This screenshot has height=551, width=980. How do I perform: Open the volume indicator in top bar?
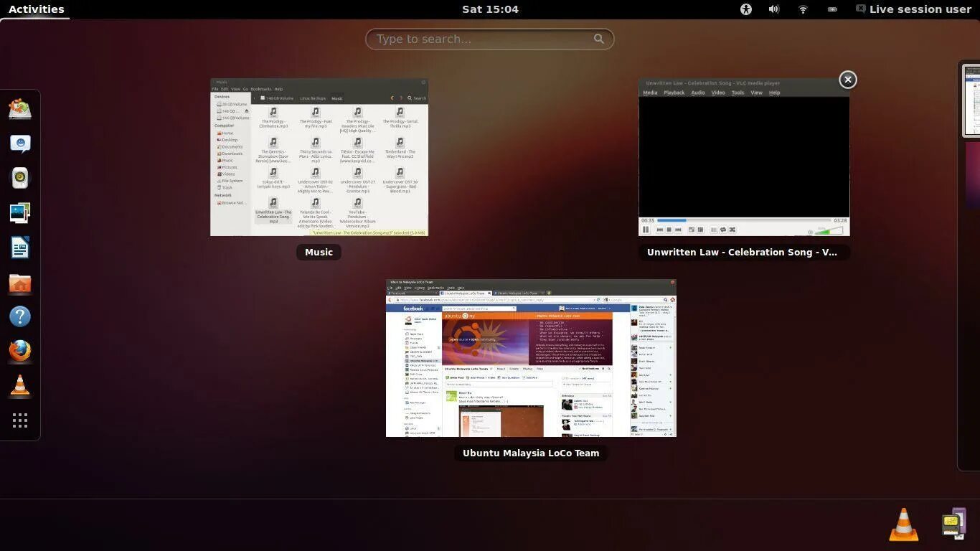tap(774, 9)
